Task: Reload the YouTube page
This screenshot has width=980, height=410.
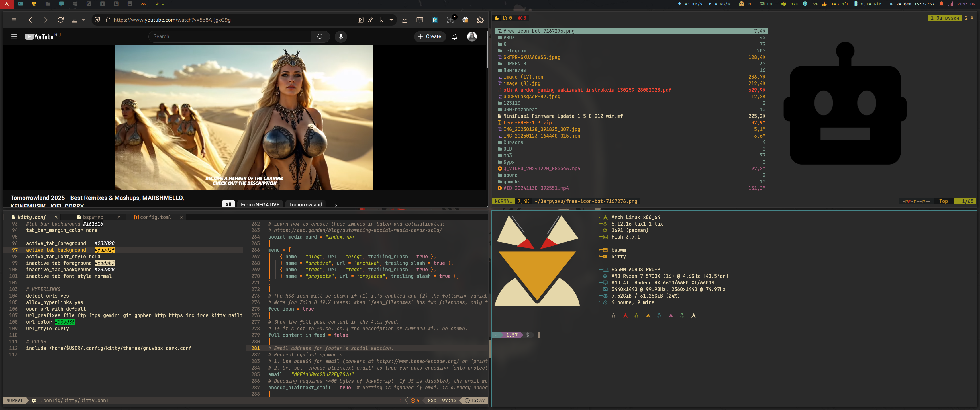Action: 60,20
